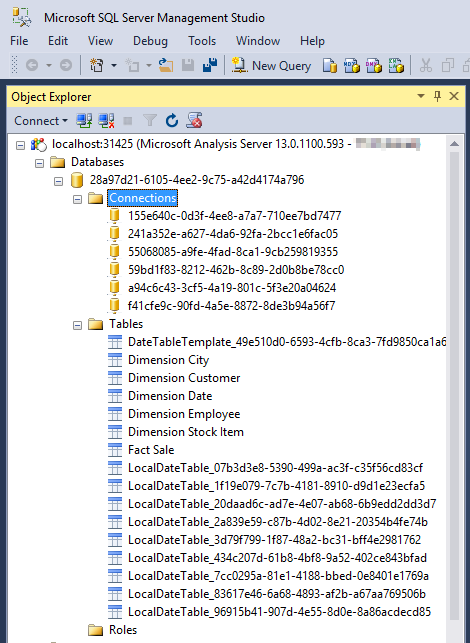Click the Analysis Services XMLA Query icon
Image resolution: width=470 pixels, height=643 pixels.
pos(396,66)
